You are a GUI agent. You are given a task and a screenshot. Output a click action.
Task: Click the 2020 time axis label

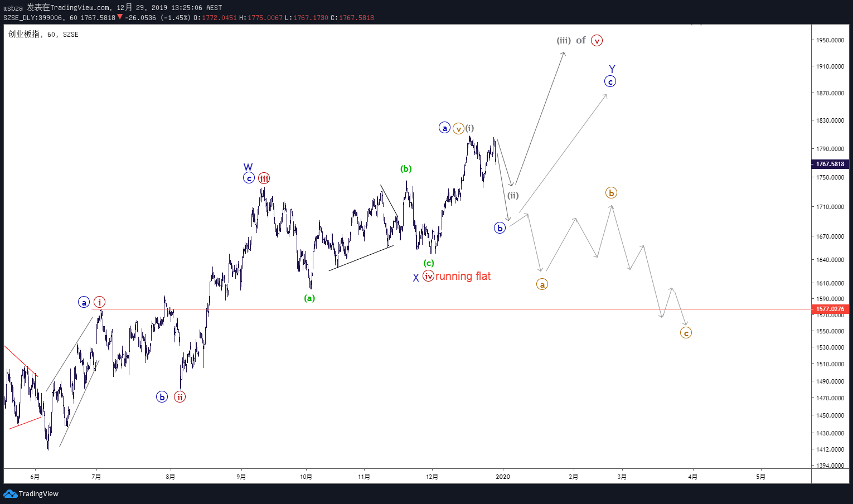point(503,477)
